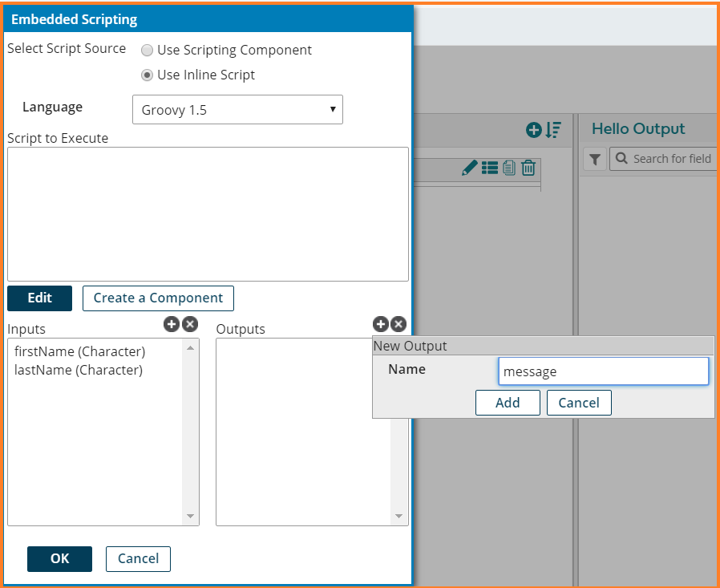Click the remove input X icon
This screenshot has width=720, height=588.
pos(189,324)
